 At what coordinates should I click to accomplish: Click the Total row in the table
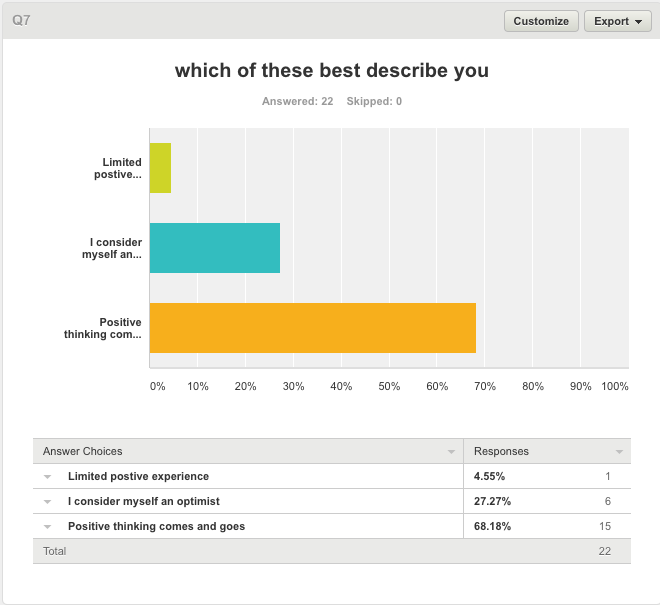click(x=54, y=551)
